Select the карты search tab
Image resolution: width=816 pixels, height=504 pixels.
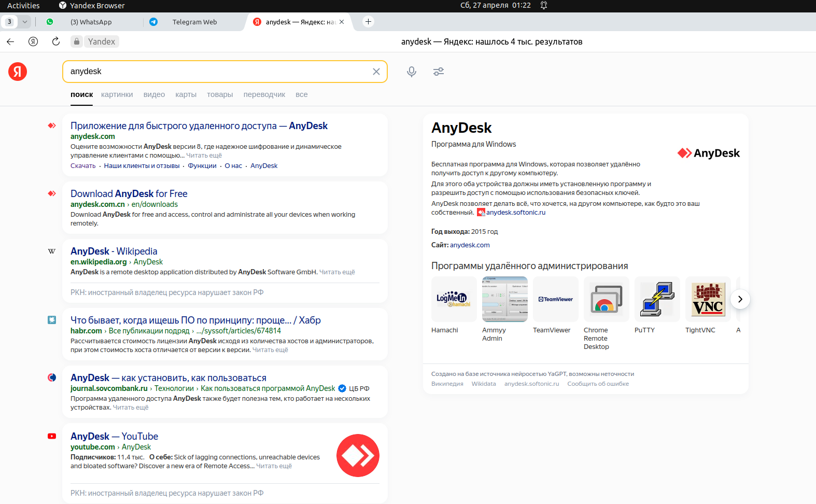(186, 94)
